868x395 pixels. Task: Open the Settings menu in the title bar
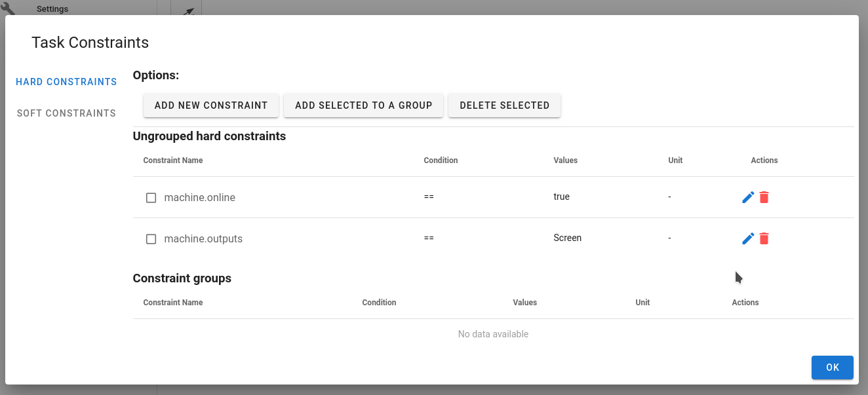[x=52, y=9]
